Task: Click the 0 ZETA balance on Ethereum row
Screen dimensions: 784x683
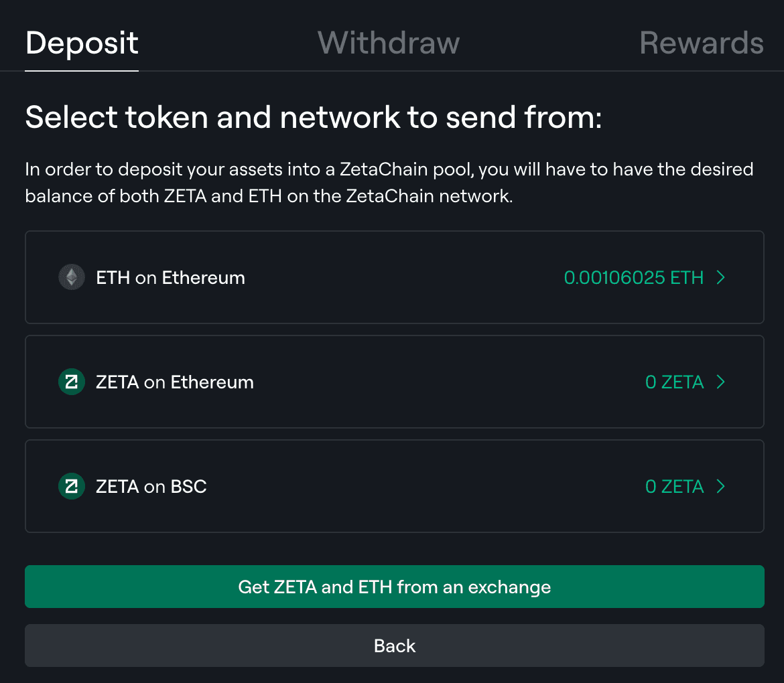Action: pos(674,382)
